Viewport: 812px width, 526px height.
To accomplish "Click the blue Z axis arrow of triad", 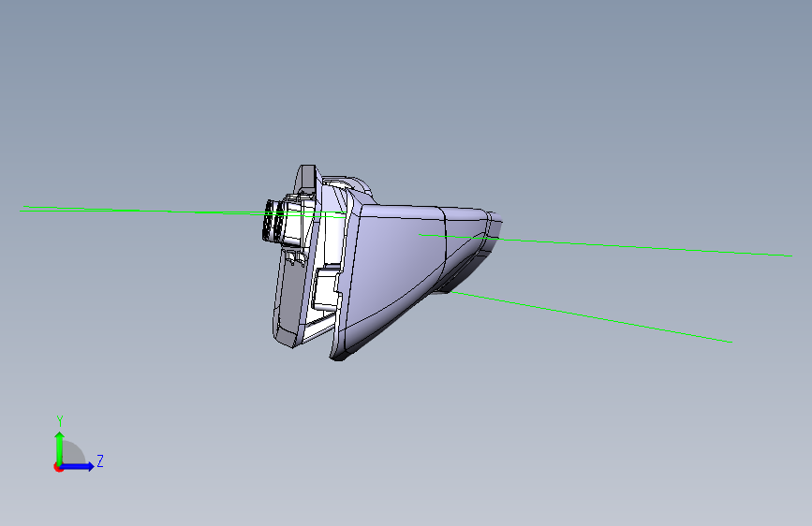I will 78,466.
